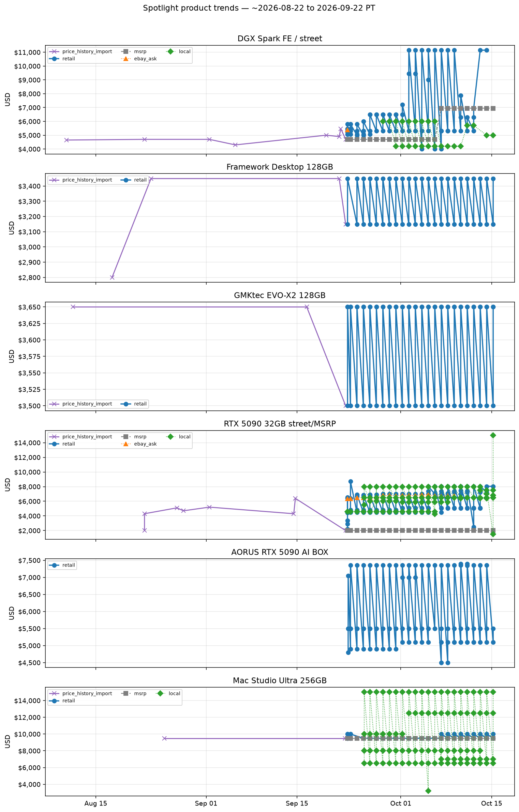Click the "RTX 5090 32GB street/MSRP" title
The height and width of the screenshot is (812, 519).
(x=280, y=424)
